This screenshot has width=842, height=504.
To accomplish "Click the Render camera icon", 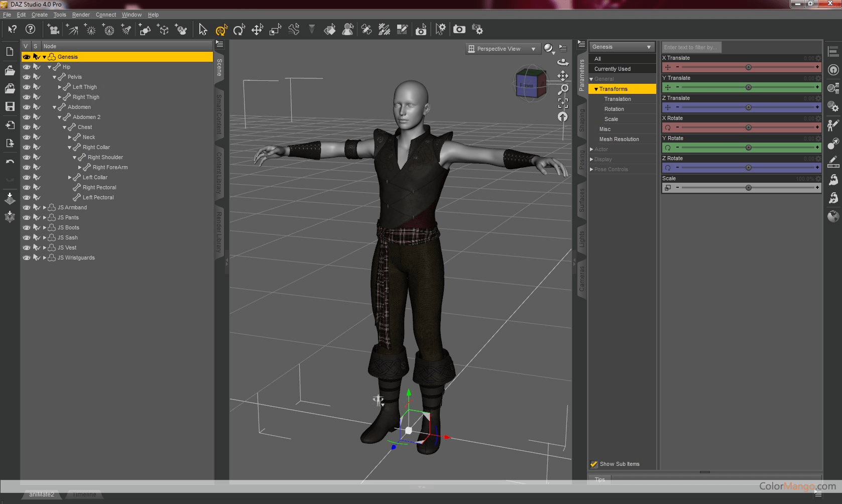I will point(459,30).
